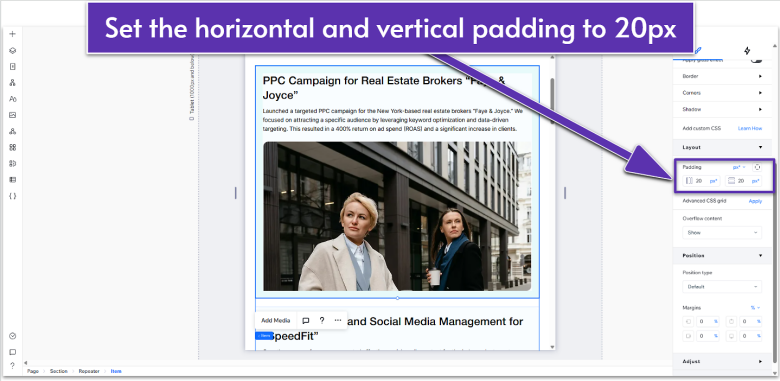Image resolution: width=780 pixels, height=381 pixels.
Task: Click the Add Media button
Action: pyautogui.click(x=276, y=321)
